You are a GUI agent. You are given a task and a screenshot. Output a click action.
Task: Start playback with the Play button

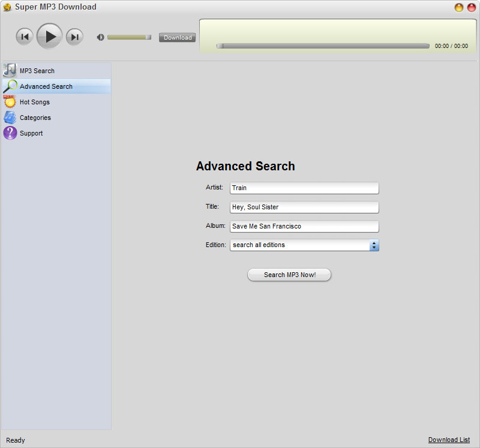(50, 37)
